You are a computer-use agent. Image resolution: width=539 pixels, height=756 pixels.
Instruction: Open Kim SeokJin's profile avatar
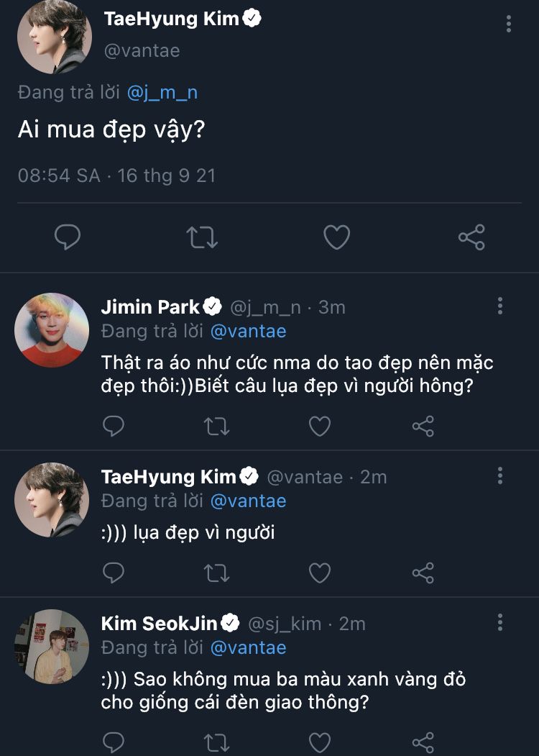click(52, 646)
